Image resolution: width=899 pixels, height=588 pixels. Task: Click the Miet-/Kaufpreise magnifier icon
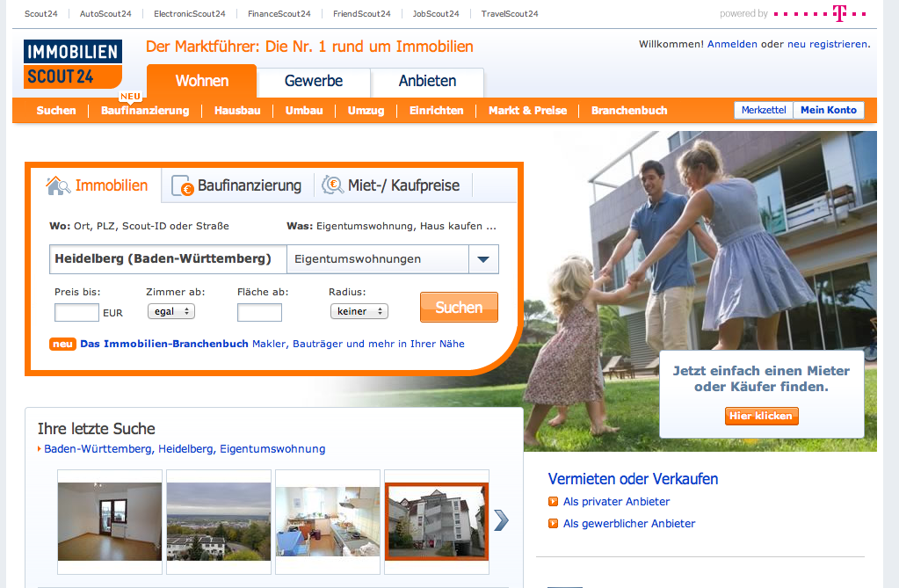click(x=332, y=185)
